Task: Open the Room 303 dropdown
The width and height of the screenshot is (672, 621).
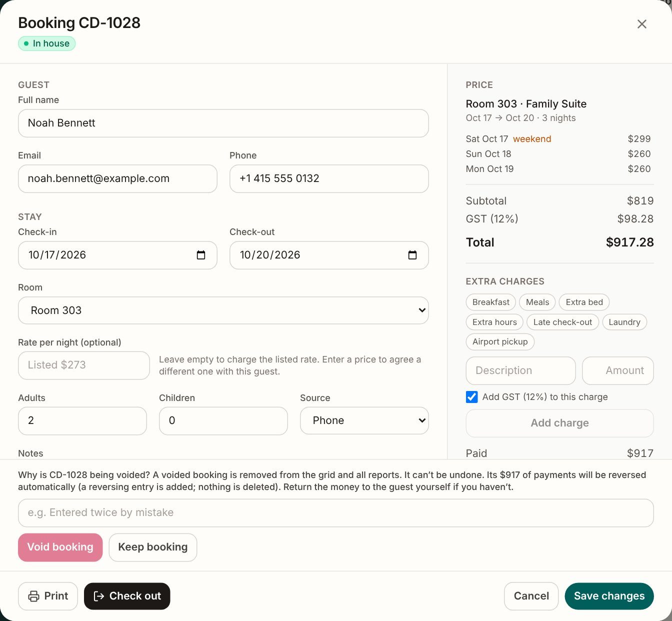Action: point(223,310)
